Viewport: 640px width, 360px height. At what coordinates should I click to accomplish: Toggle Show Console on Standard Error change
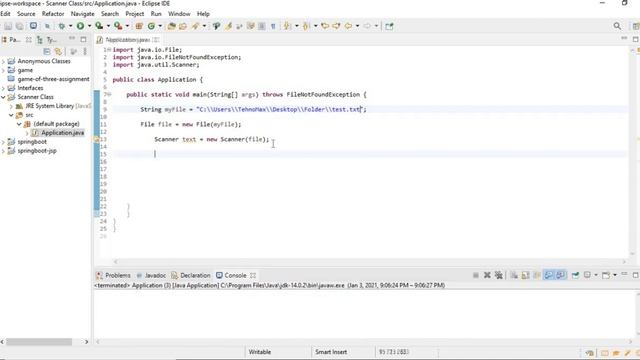coord(561,276)
